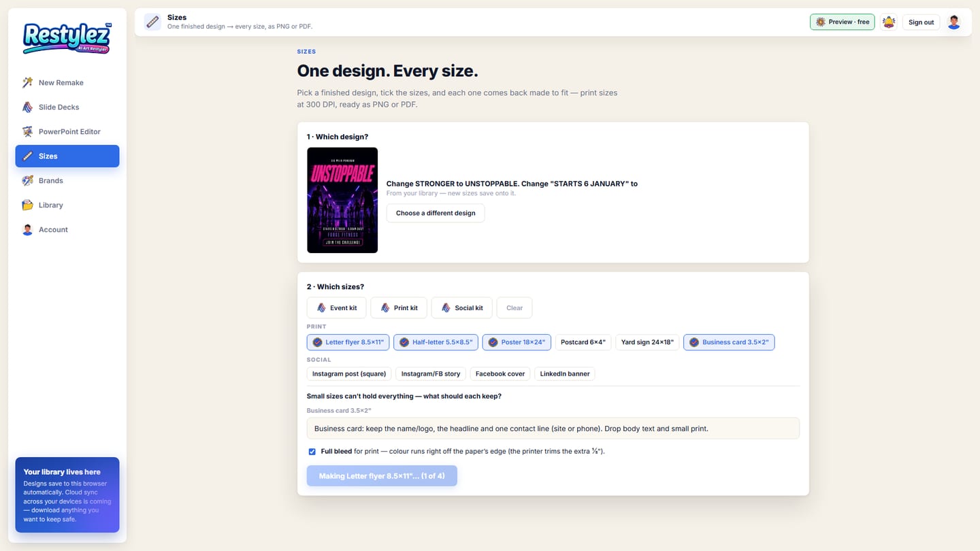Viewport: 980px width, 551px height.
Task: Deselect the Letter flyer 8.5×11" size
Action: 348,342
